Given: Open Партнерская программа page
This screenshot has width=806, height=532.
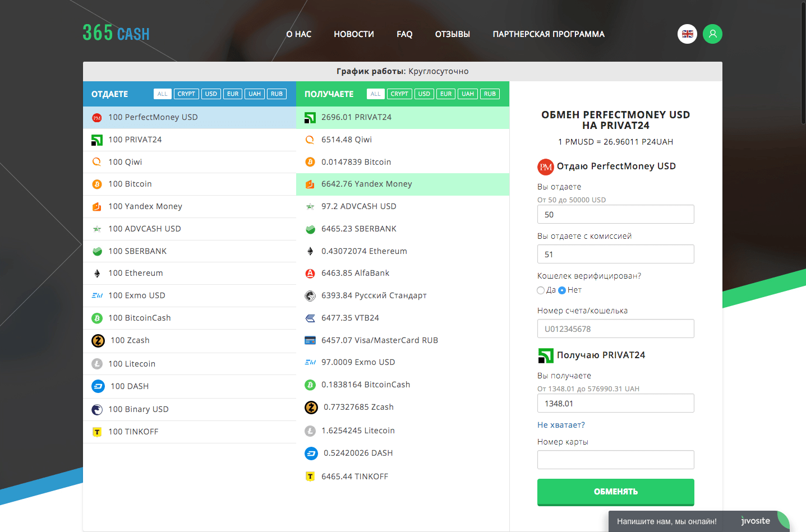Looking at the screenshot, I should click(x=549, y=34).
